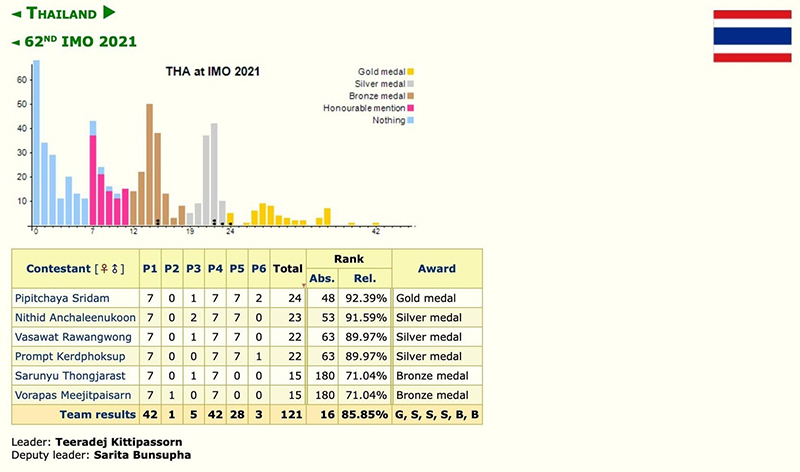Screen dimensions: 800x472
Task: Click the Thailand flag image
Action: pos(750,36)
